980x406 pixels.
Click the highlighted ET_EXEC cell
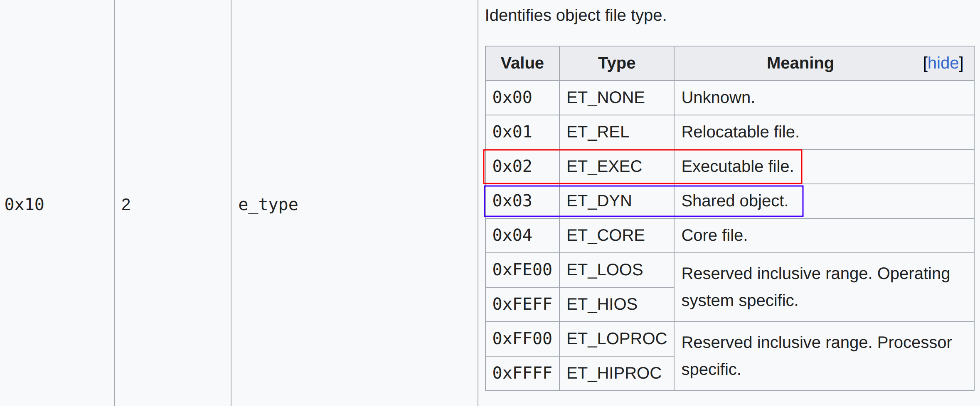tap(604, 166)
